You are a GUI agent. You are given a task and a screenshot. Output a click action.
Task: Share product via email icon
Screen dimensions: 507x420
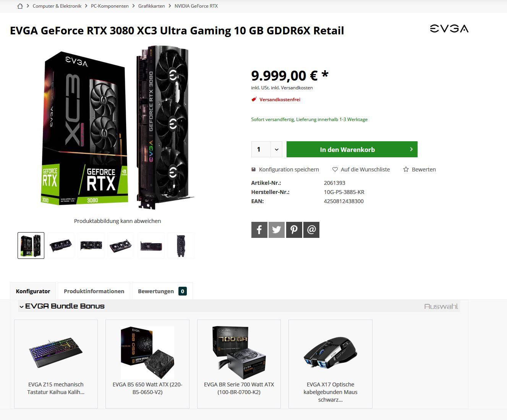[311, 230]
